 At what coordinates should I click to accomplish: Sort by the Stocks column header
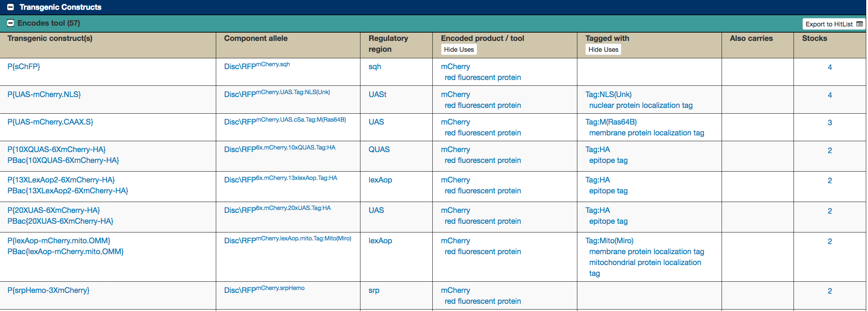814,38
